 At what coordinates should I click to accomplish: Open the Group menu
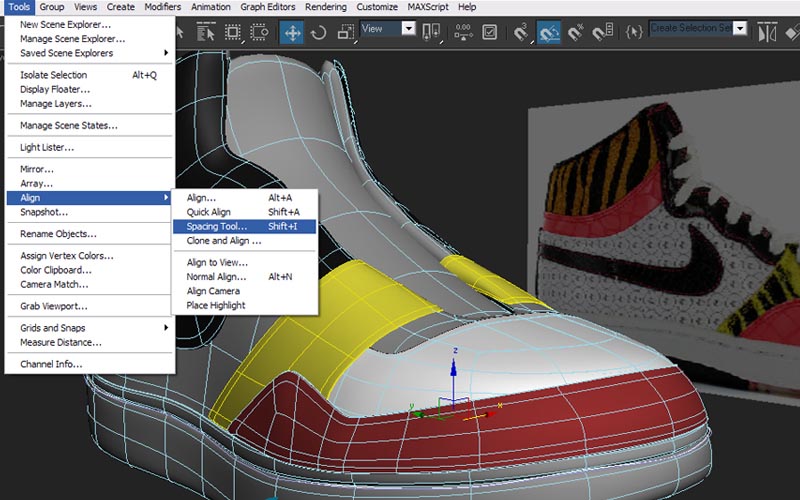52,7
